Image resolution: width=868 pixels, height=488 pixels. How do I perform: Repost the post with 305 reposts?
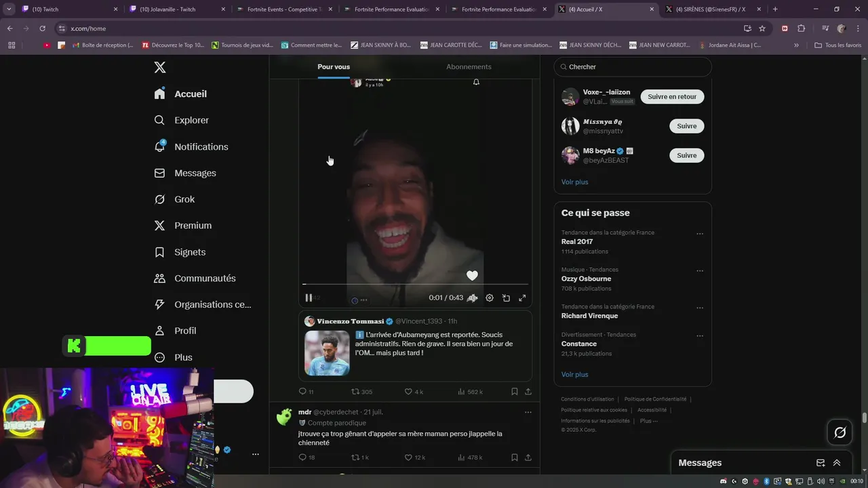point(361,392)
